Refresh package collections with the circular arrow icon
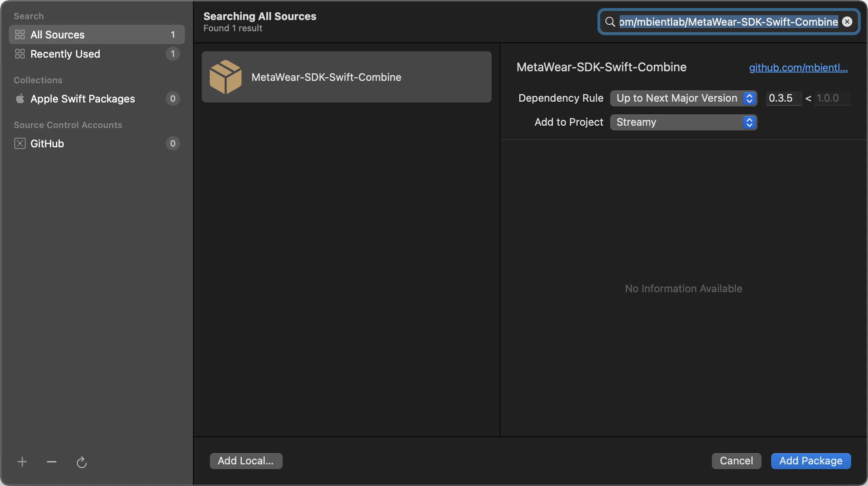 click(82, 462)
